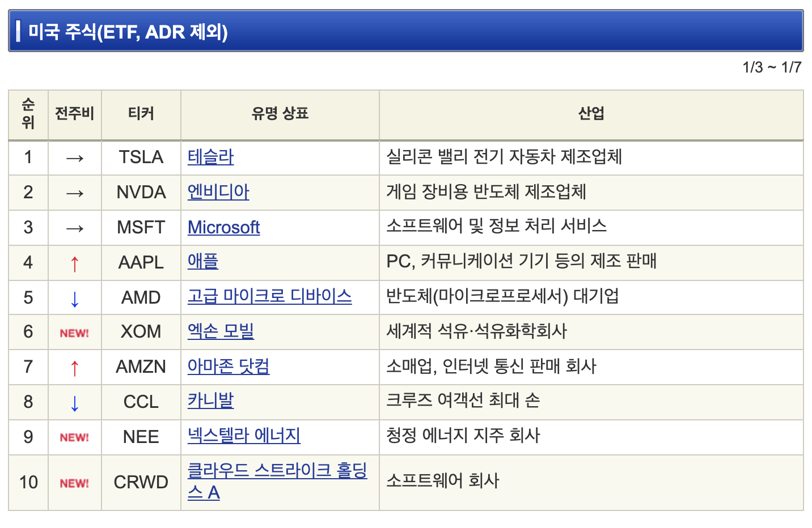Click 소프트웨어 회사 text in CRWD row
This screenshot has width=812, height=528.
pyautogui.click(x=442, y=481)
